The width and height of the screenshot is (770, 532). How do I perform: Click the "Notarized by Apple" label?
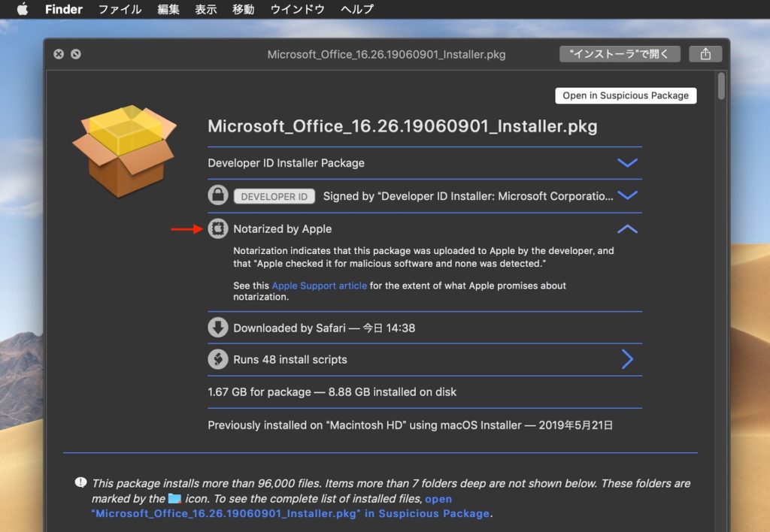click(x=283, y=229)
